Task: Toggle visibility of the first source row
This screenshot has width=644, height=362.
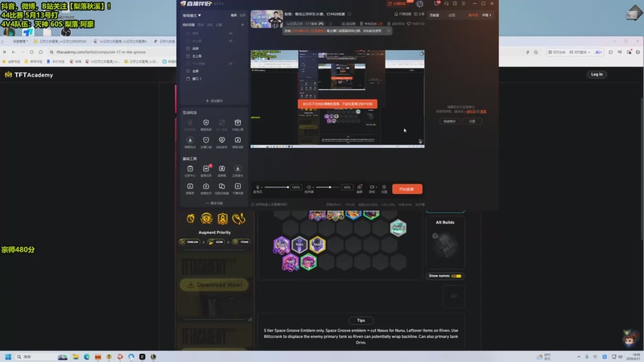Action: pos(231,33)
